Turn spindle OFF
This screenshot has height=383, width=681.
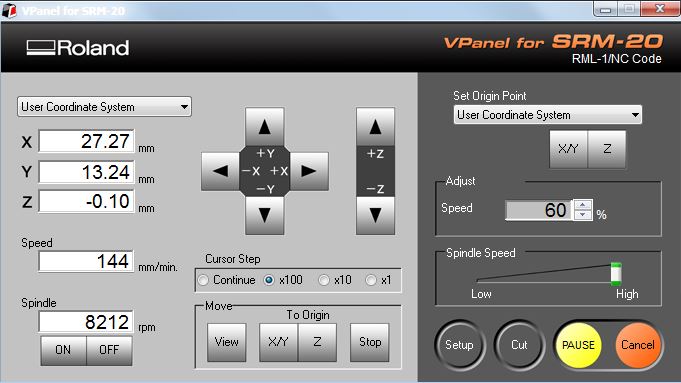pos(109,350)
